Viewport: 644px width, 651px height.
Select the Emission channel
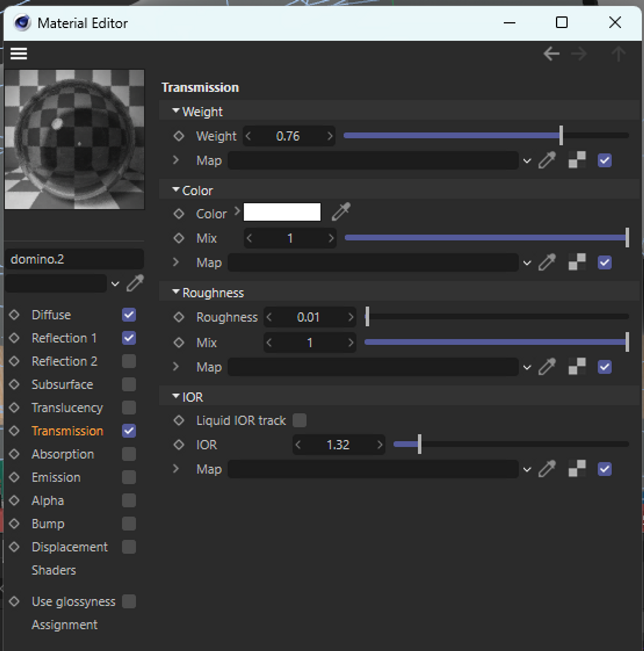(x=56, y=477)
